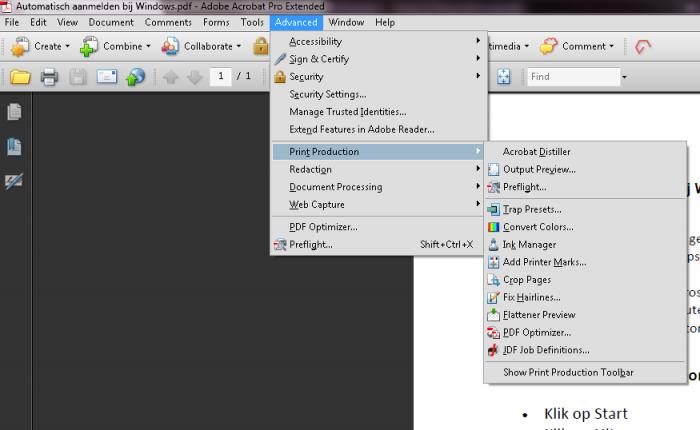This screenshot has width=700, height=430.
Task: Open the Forms menu
Action: coord(216,22)
